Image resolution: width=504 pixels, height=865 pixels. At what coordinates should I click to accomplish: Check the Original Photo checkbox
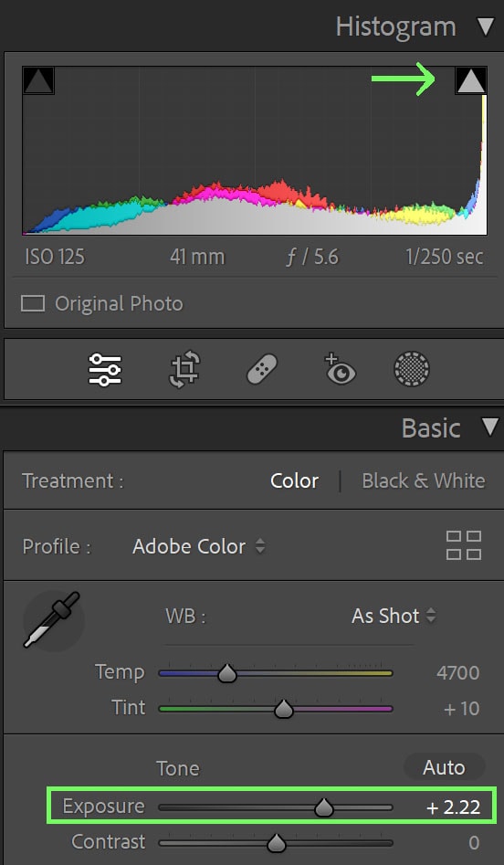tap(33, 303)
